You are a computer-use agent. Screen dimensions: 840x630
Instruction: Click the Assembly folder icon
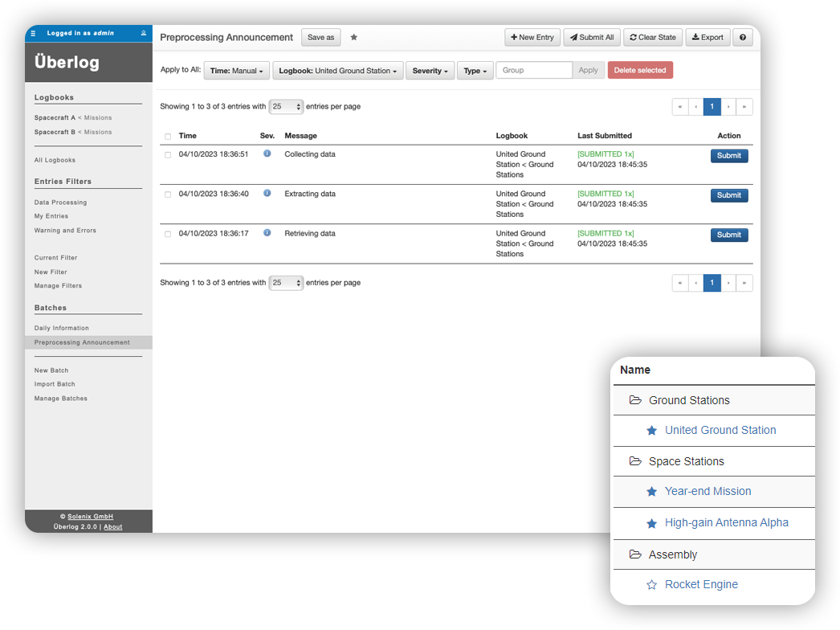point(635,554)
